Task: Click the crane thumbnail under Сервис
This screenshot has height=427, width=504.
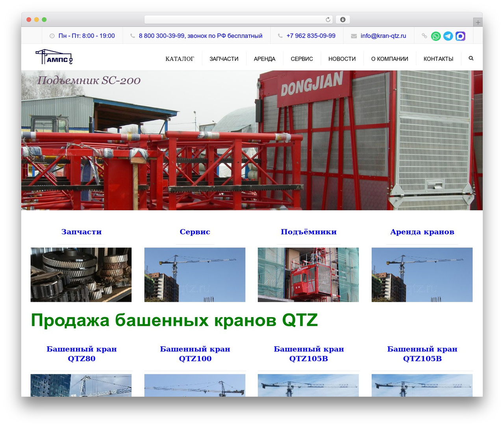Action: click(195, 275)
